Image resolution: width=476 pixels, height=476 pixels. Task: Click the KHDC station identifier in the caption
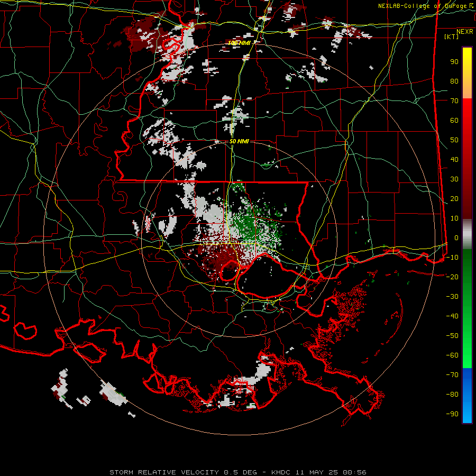(x=281, y=472)
